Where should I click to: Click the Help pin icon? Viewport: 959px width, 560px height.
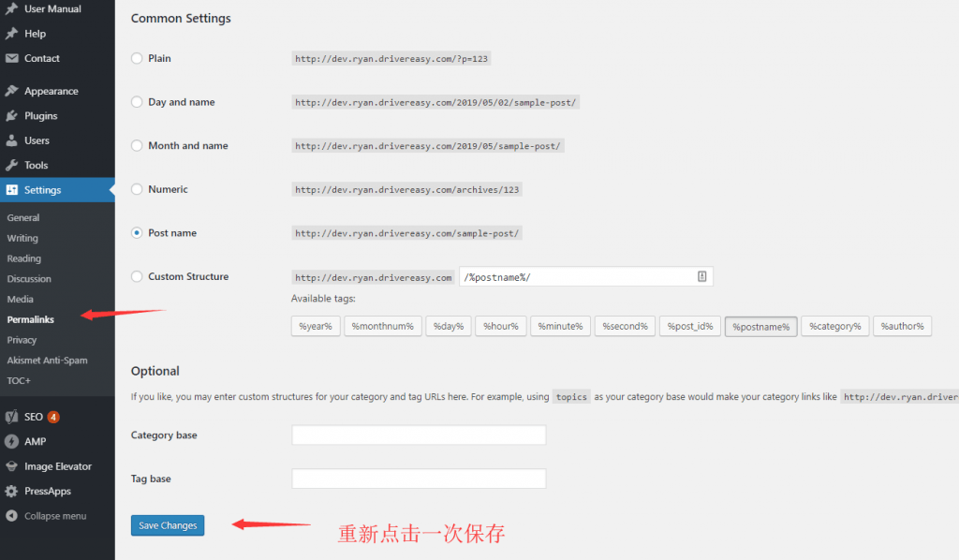[11, 33]
